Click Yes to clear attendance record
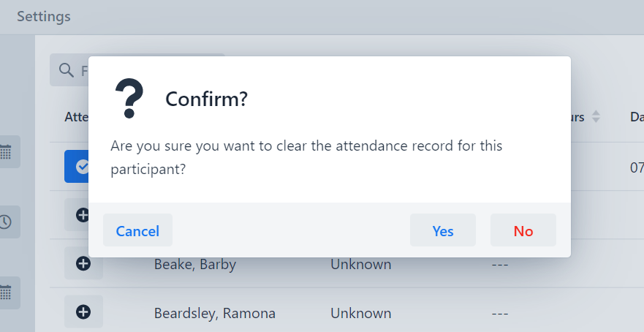Screen dimensions: 644x332 tap(443, 230)
